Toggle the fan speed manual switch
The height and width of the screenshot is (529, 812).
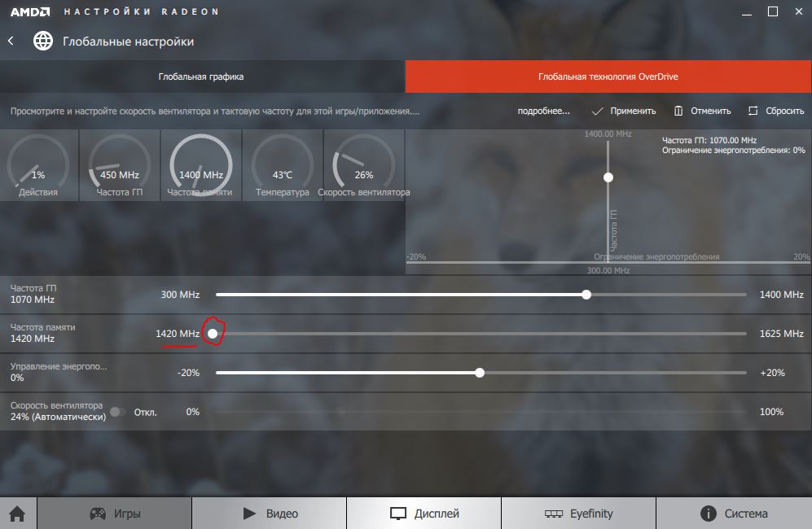pyautogui.click(x=117, y=412)
